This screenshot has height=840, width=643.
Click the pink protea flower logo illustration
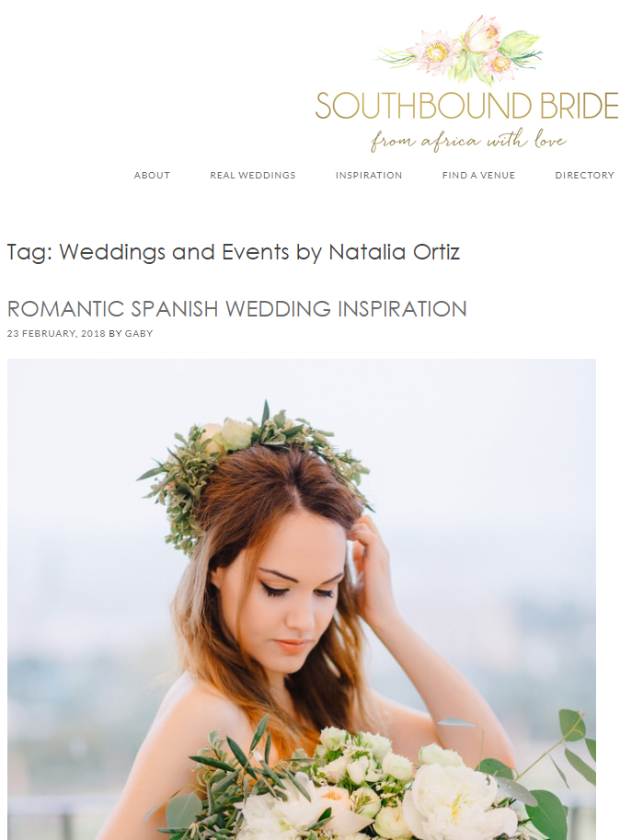click(x=461, y=50)
